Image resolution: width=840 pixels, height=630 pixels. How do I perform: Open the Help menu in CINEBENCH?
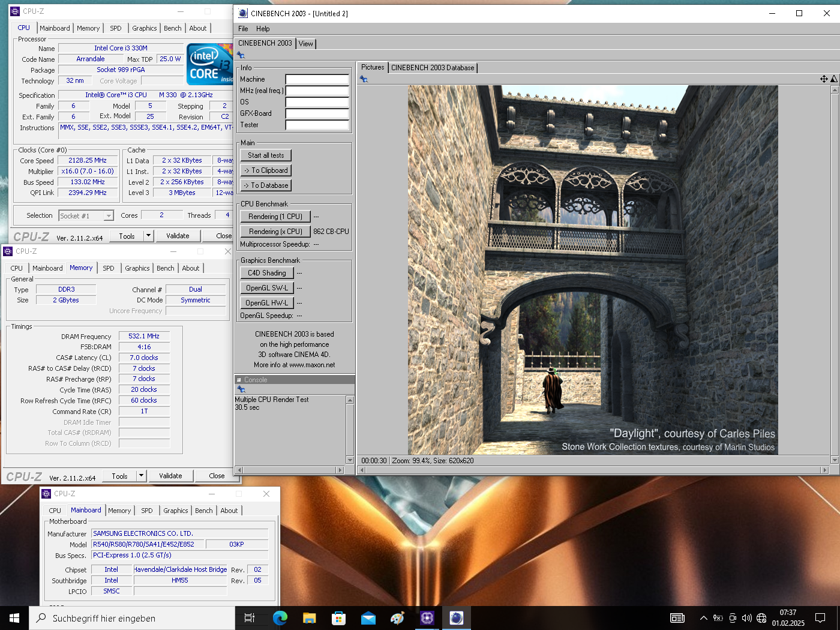click(x=263, y=29)
